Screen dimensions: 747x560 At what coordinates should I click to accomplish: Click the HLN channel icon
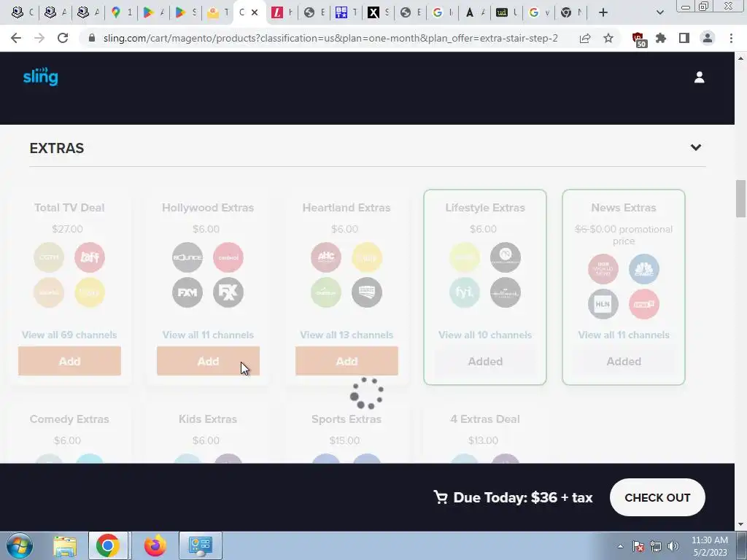[x=603, y=304]
